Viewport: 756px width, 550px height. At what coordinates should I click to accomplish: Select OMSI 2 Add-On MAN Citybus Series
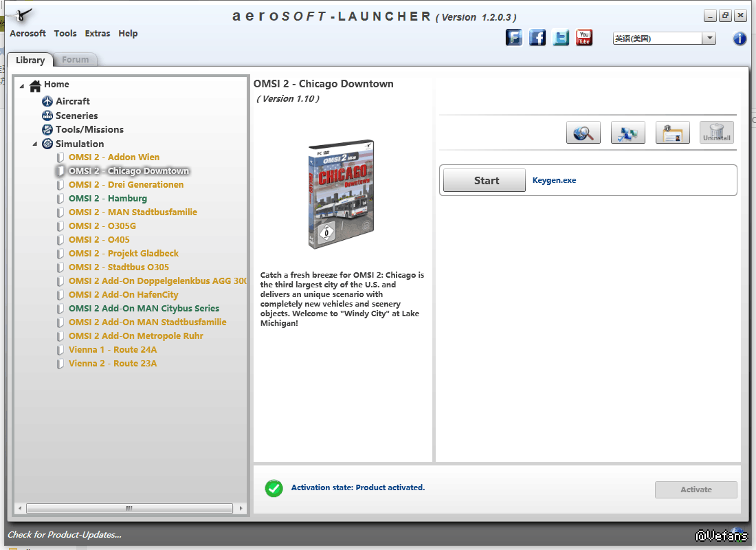pos(144,309)
